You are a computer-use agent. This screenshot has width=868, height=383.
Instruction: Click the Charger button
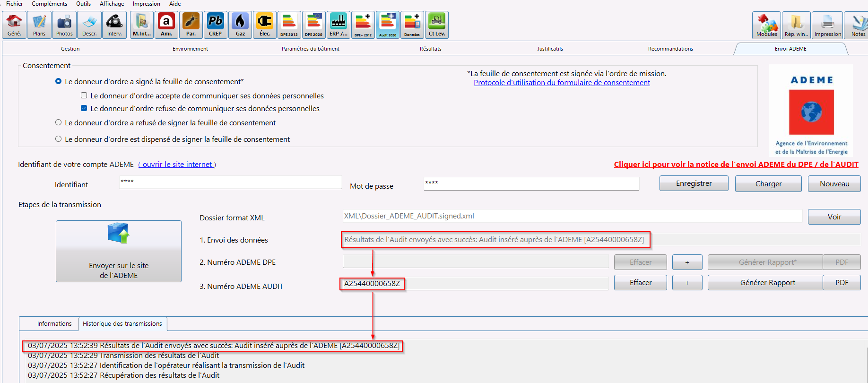768,183
